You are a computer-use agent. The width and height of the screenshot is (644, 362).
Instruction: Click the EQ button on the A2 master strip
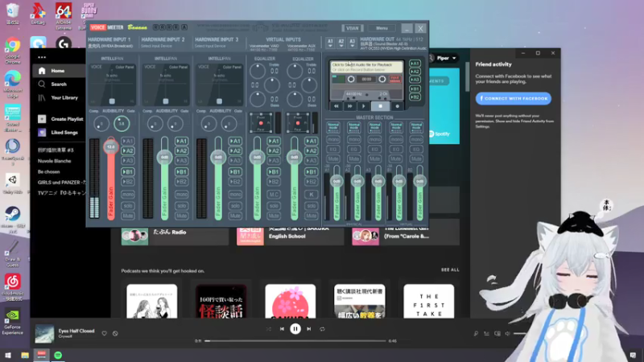(353, 150)
